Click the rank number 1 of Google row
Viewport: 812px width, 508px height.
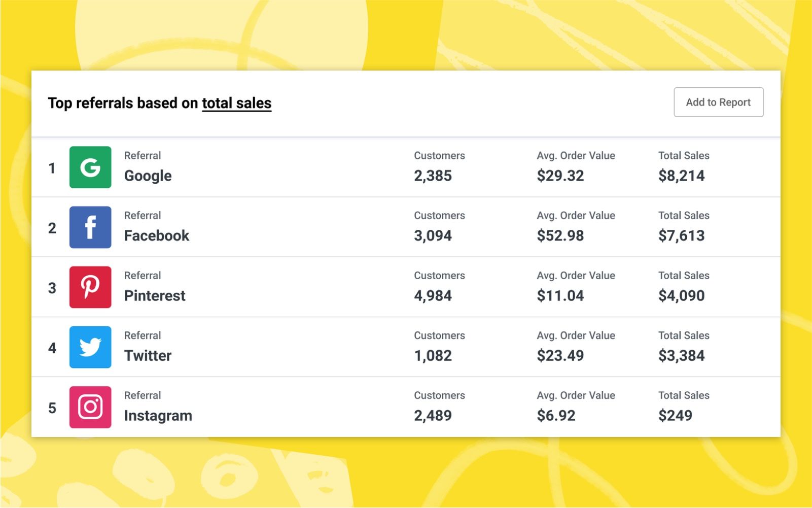(x=52, y=168)
